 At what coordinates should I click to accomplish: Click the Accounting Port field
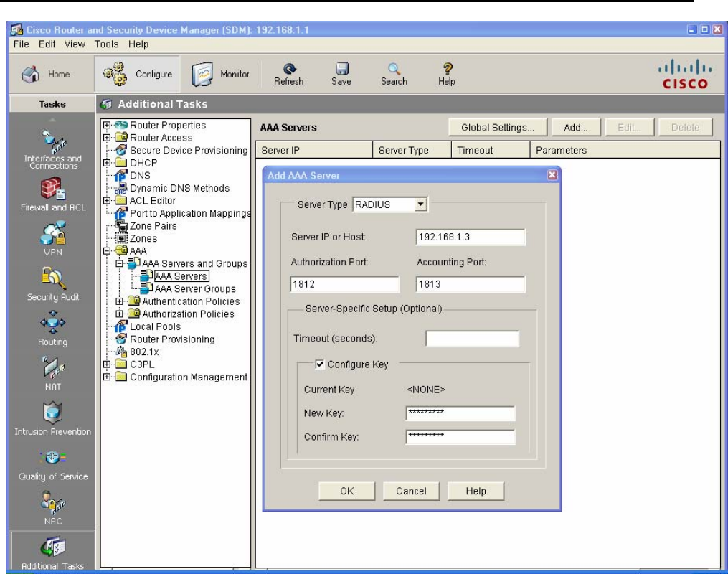[x=471, y=284]
